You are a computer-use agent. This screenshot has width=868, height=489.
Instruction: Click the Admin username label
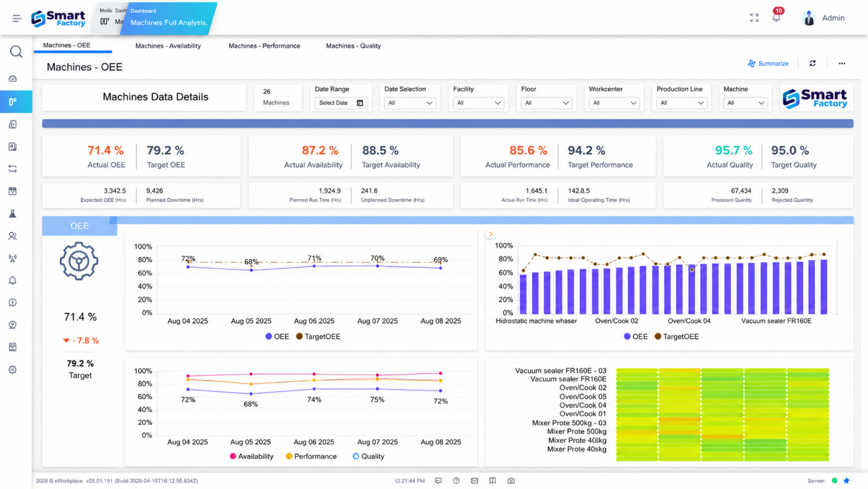click(833, 18)
